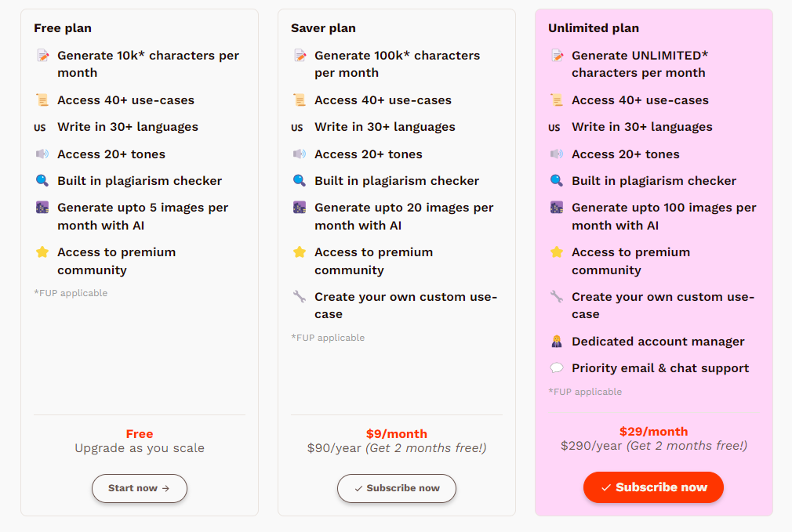Click the Saver plan heading
Screen dimensions: 792x532
(323, 28)
